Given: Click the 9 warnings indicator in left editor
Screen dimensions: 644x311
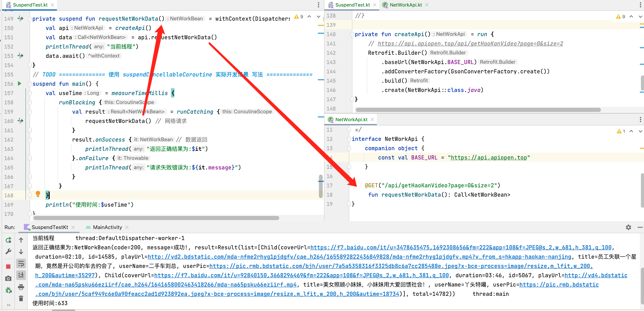Looking at the screenshot, I should (x=299, y=17).
